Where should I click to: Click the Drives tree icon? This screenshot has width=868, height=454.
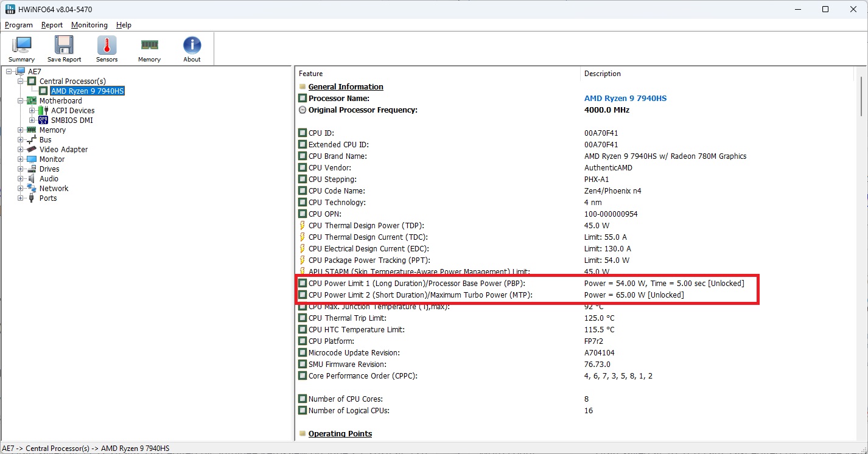pos(32,169)
